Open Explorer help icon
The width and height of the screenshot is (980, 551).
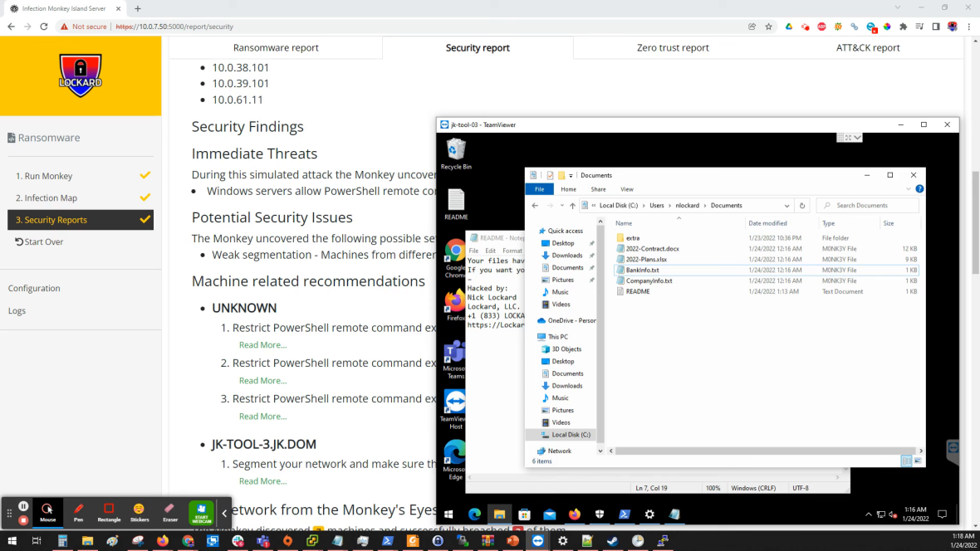(919, 189)
